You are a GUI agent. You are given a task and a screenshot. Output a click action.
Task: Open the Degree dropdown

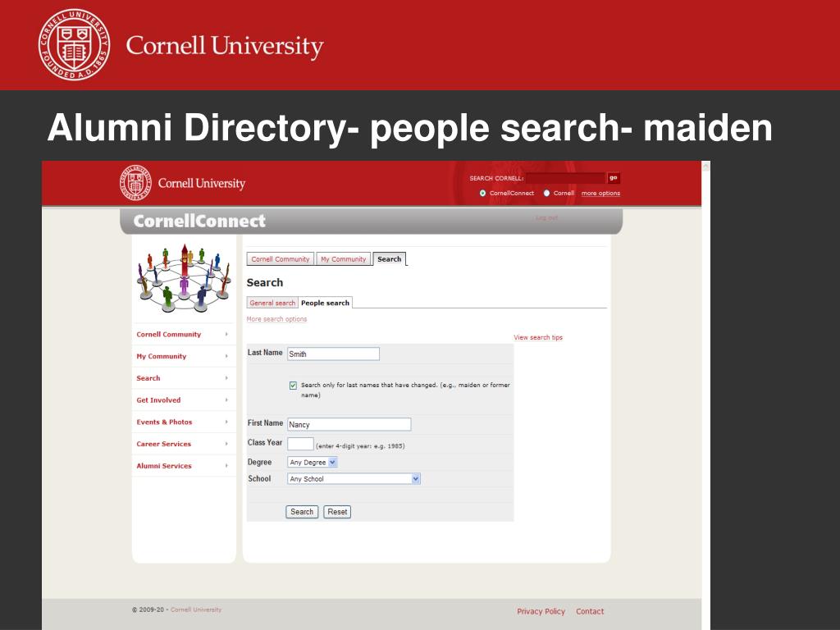313,463
